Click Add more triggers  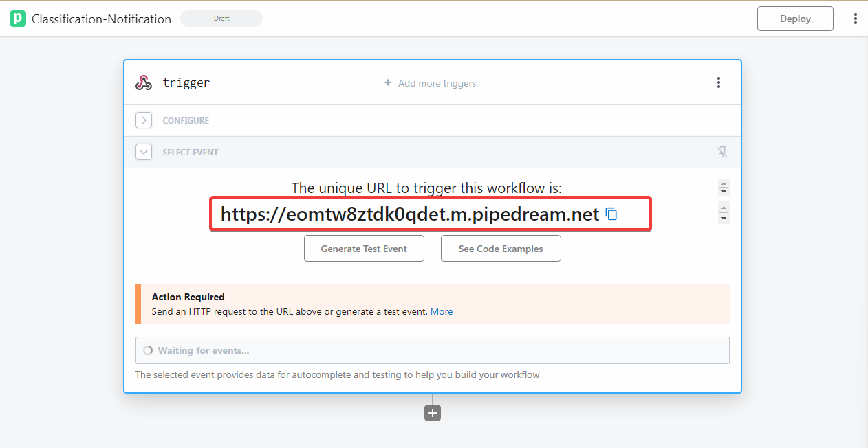pyautogui.click(x=431, y=83)
